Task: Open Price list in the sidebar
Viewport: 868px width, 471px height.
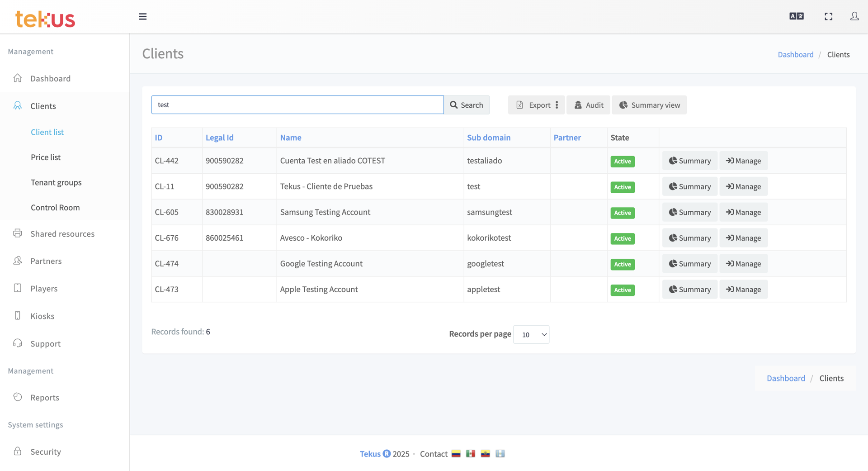Action: 46,157
